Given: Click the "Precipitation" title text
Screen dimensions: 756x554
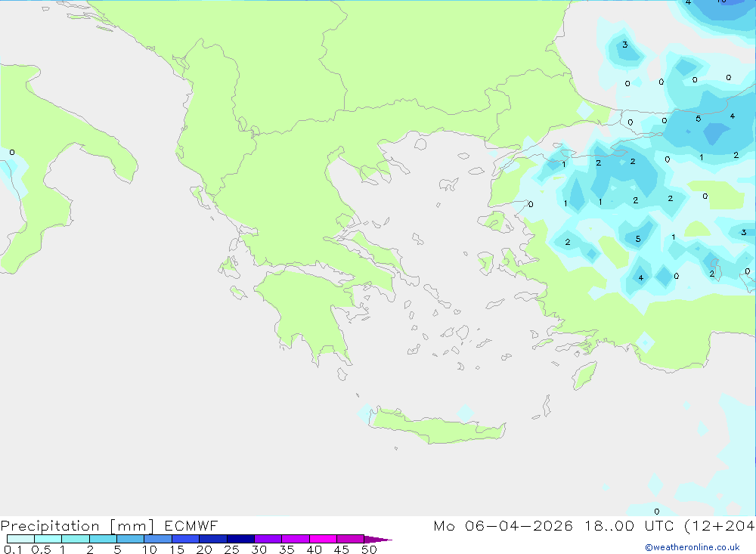Looking at the screenshot, I should pos(50,526).
